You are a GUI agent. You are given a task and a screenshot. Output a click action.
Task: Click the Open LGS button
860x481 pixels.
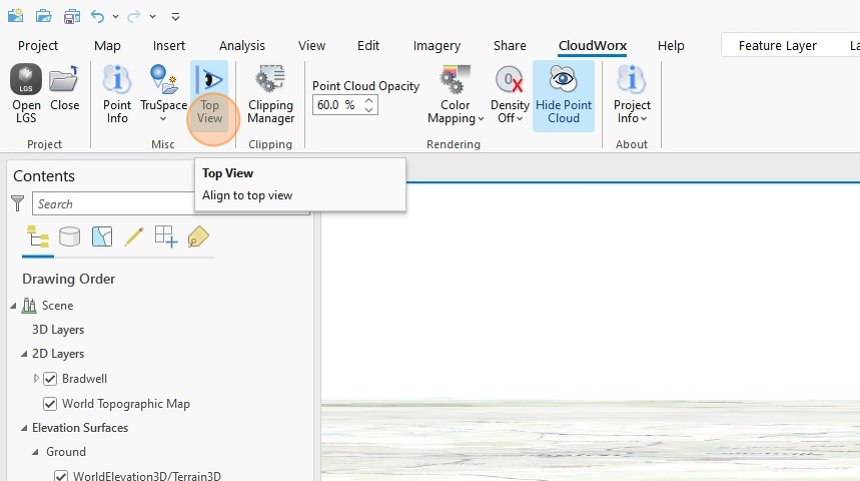[26, 94]
